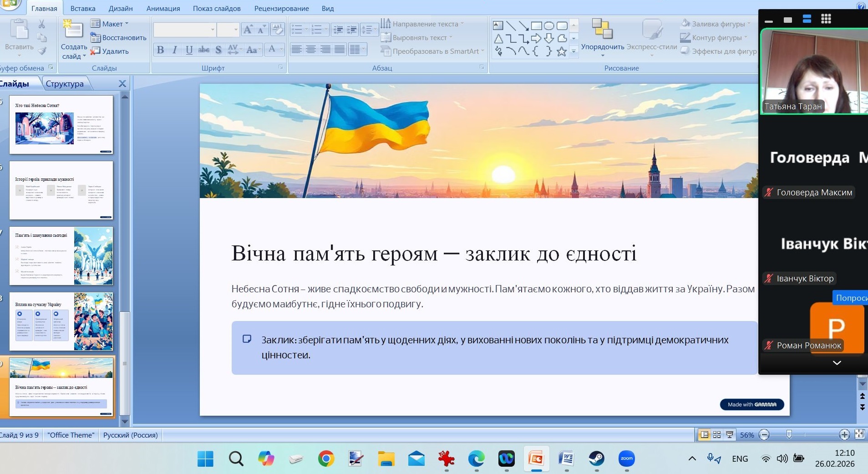Switch to the Structure (Структура) pane tab
Image resolution: width=868 pixels, height=474 pixels.
pos(65,84)
